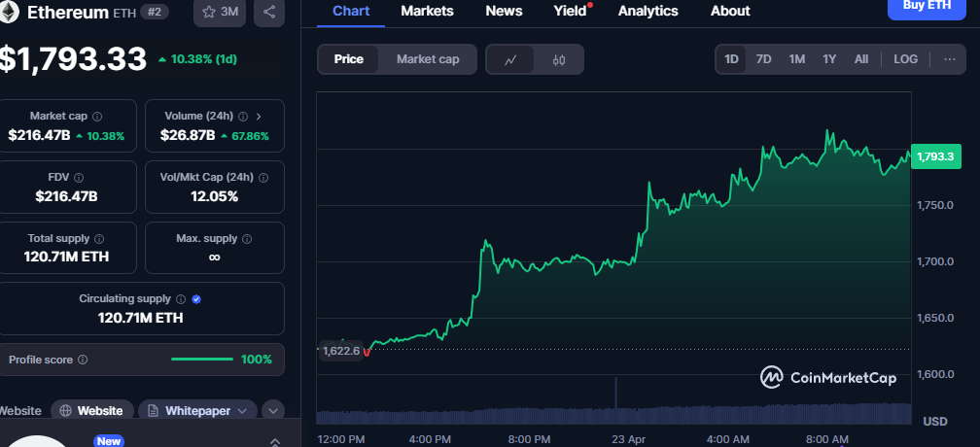Add Ethereum to watchlist via star 3M button

[x=220, y=12]
